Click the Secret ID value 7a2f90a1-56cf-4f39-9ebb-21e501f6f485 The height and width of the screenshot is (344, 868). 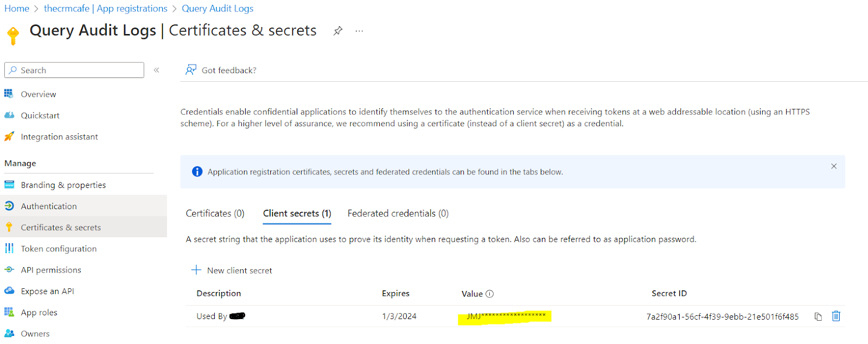722,317
